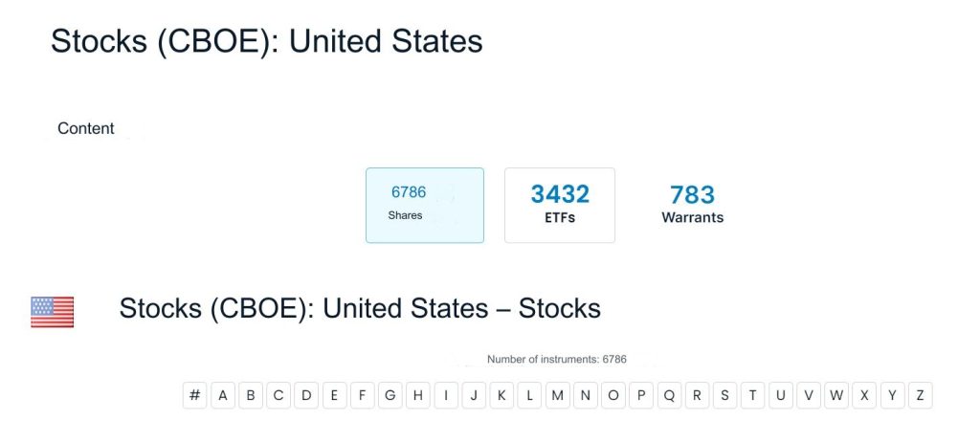
Task: Click the Content label
Action: (86, 128)
